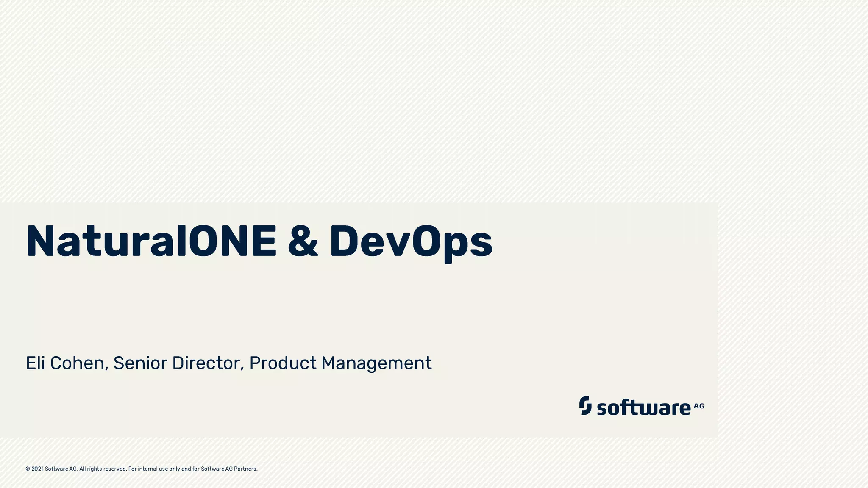Click 'Software AG Partners' at footer end
The width and height of the screenshot is (868, 488).
229,469
